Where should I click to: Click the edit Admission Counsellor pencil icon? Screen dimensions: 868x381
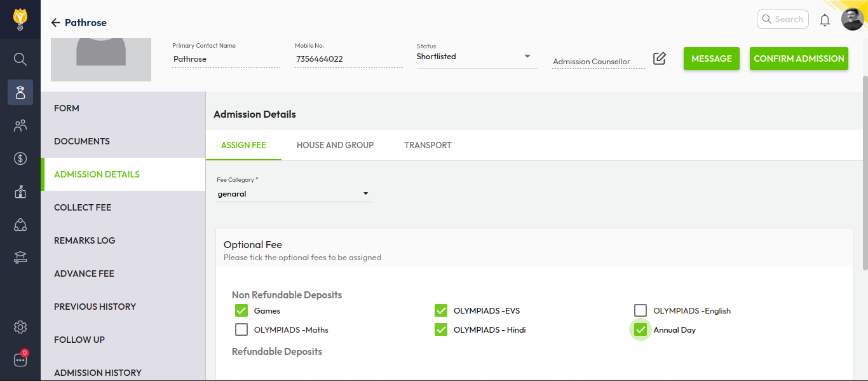coord(660,59)
